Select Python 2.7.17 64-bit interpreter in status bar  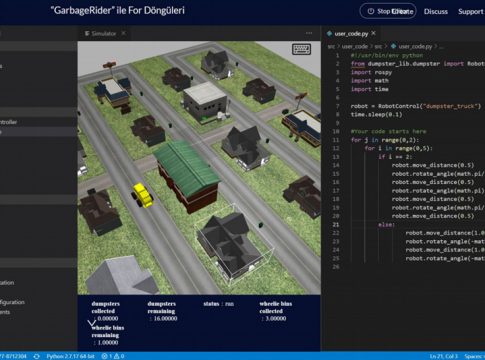pyautogui.click(x=70, y=356)
